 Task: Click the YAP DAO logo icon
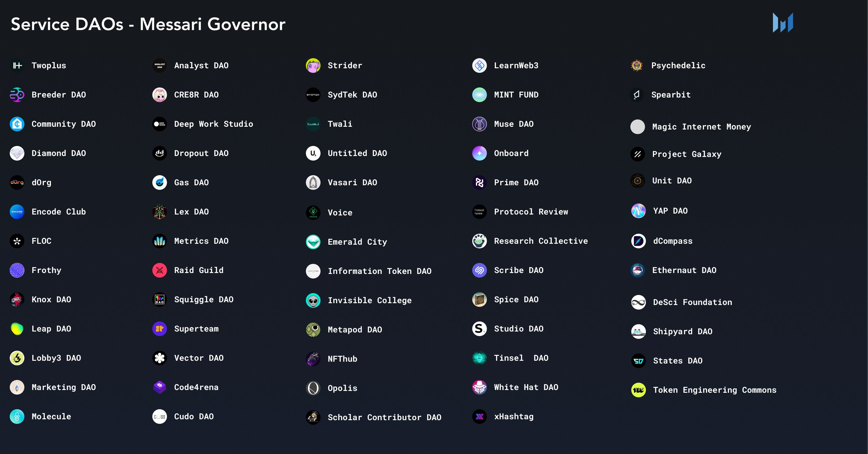pyautogui.click(x=638, y=211)
